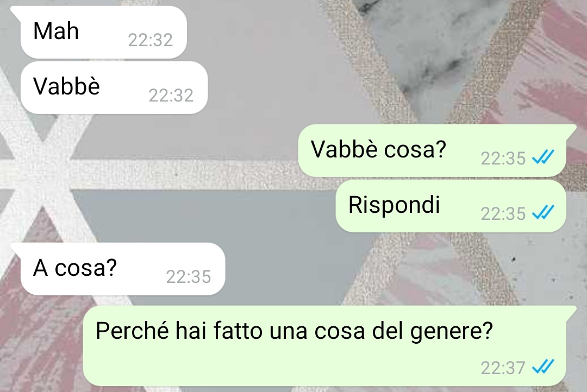Select the 'Rispondi' sent message bubble
Image resolution: width=587 pixels, height=392 pixels.
451,206
